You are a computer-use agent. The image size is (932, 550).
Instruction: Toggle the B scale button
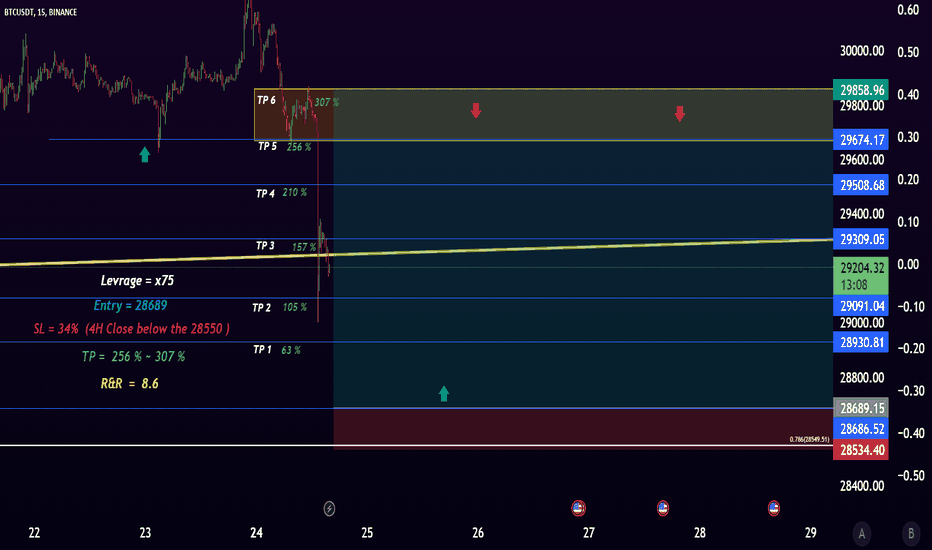pos(911,533)
